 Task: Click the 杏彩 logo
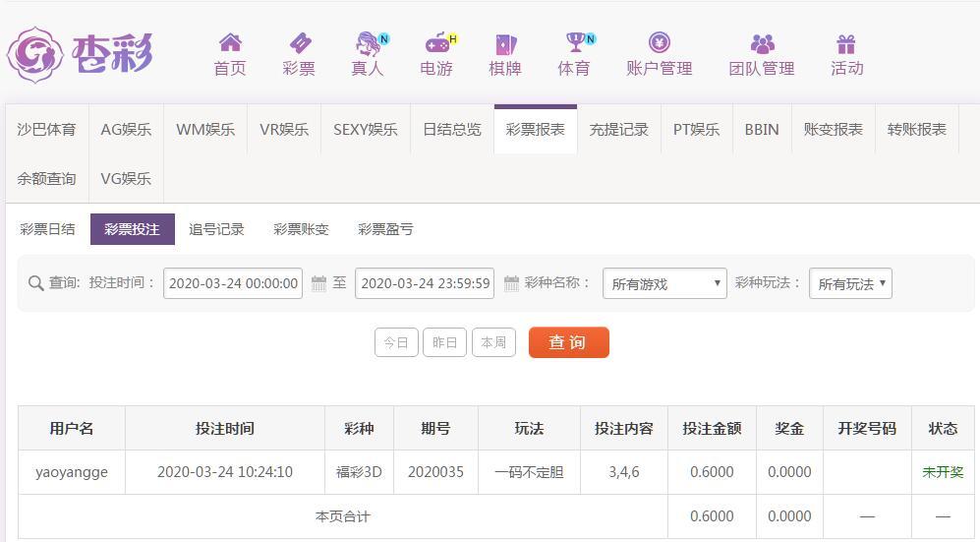(80, 55)
